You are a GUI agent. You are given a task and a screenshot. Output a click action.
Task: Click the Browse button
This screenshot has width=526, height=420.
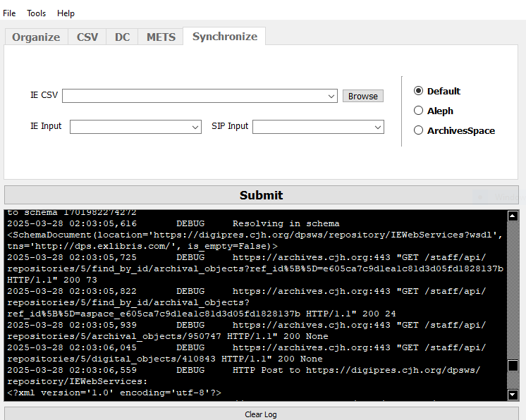click(x=363, y=96)
